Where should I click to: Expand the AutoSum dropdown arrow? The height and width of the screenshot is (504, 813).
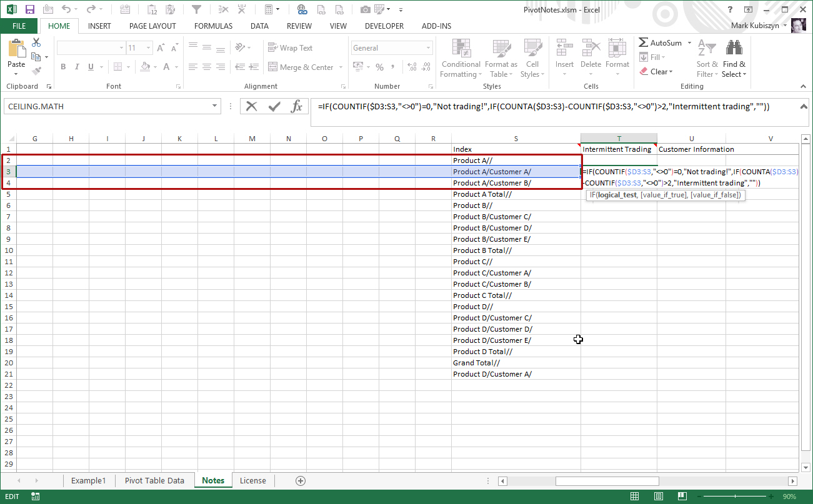coord(689,42)
